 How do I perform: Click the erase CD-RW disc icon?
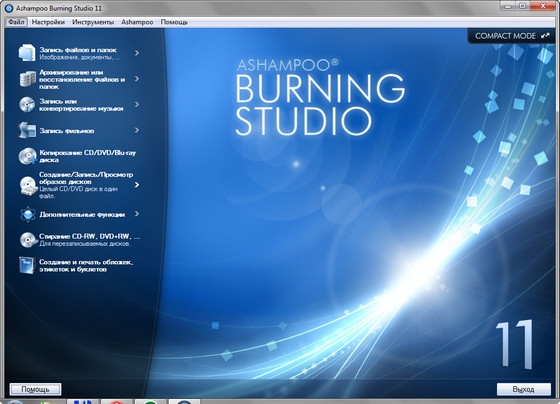(28, 240)
